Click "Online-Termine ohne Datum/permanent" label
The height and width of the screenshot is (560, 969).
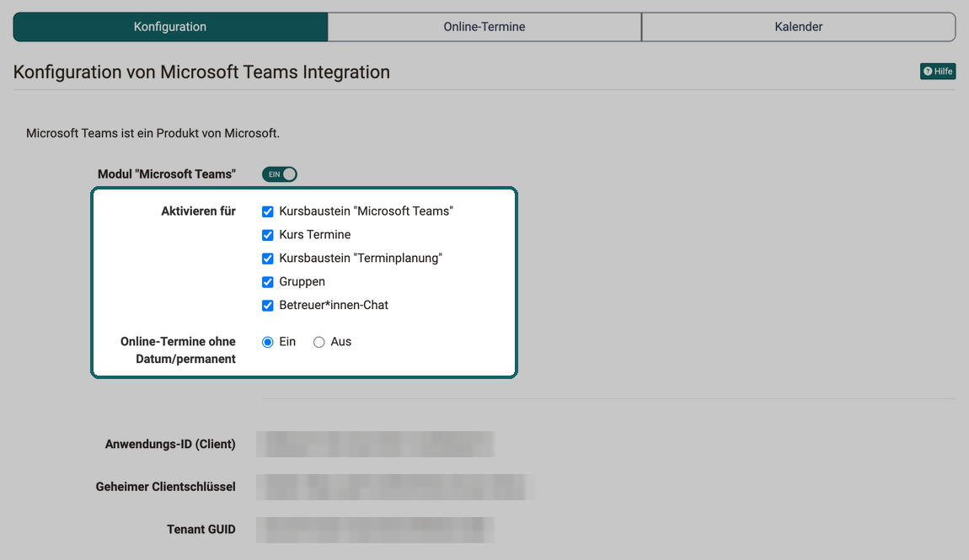tap(178, 350)
